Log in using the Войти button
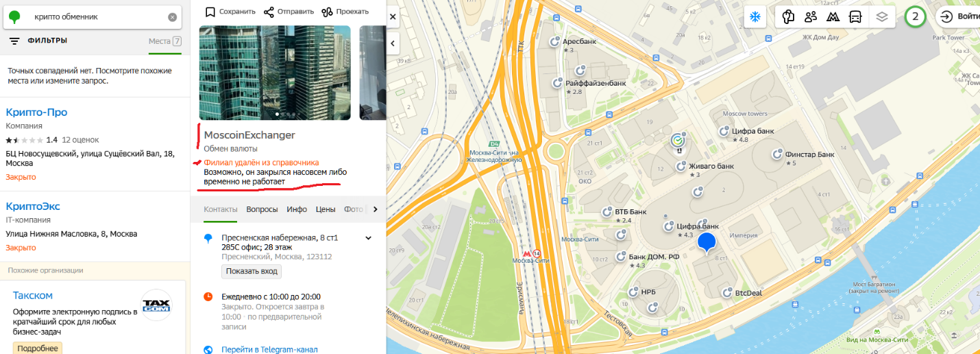 tap(958, 16)
